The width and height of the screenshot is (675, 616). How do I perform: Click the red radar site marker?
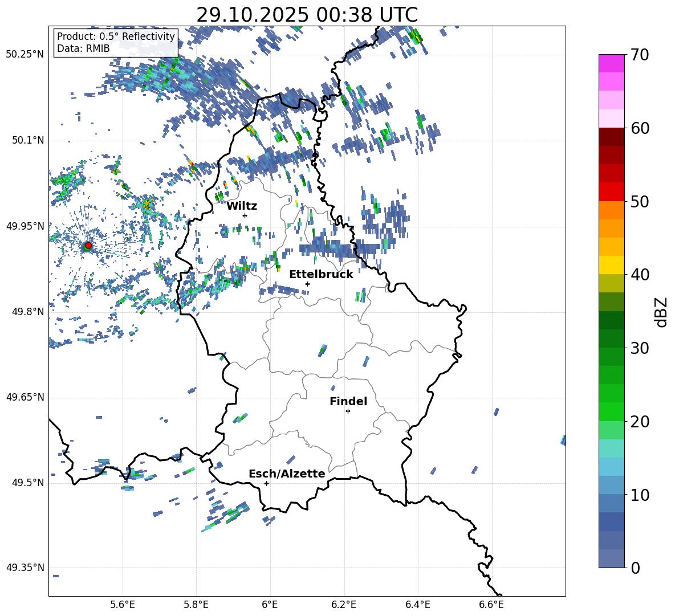coord(88,245)
